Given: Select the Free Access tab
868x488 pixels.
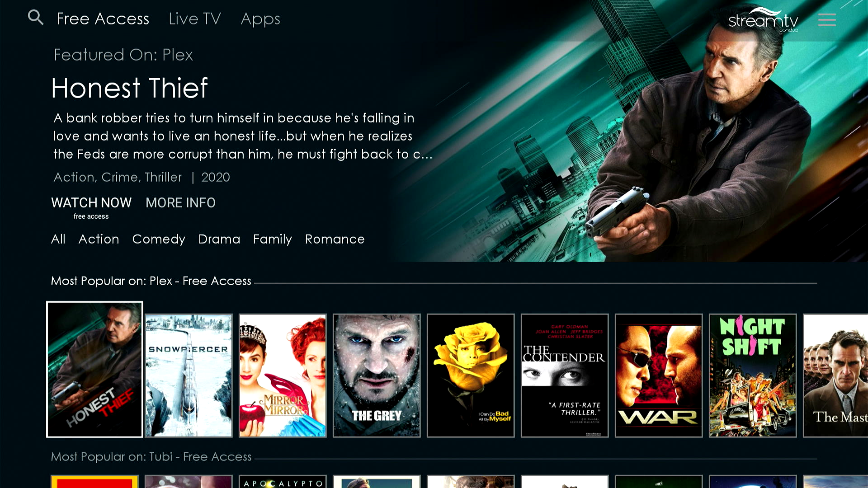Looking at the screenshot, I should [x=103, y=19].
